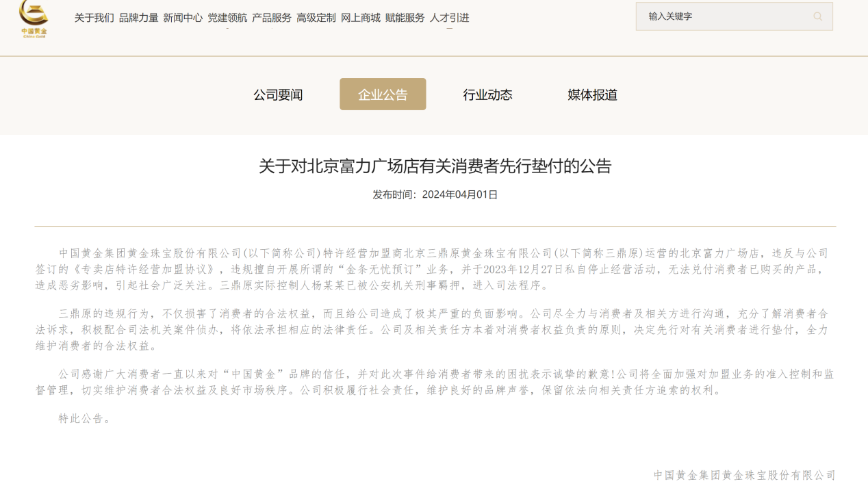Click the closing line 特此公告。
The height and width of the screenshot is (488, 868).
[85, 419]
